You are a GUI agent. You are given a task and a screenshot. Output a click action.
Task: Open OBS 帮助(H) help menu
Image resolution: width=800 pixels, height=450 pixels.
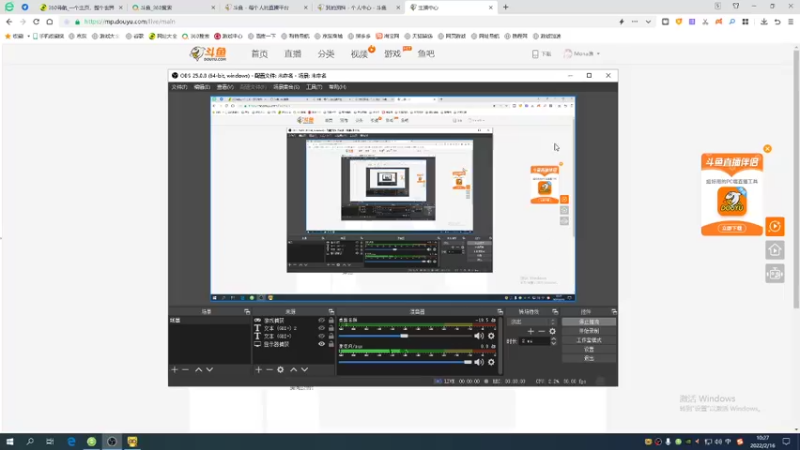point(337,87)
